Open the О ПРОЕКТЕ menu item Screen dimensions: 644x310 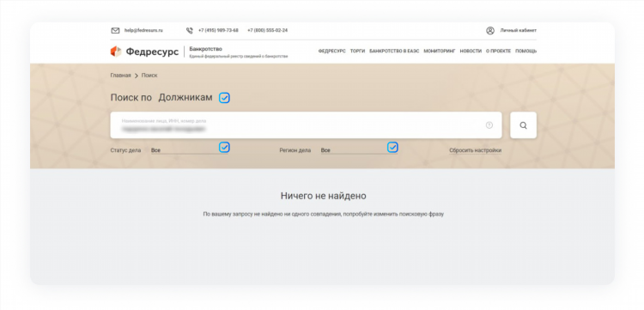pyautogui.click(x=498, y=52)
